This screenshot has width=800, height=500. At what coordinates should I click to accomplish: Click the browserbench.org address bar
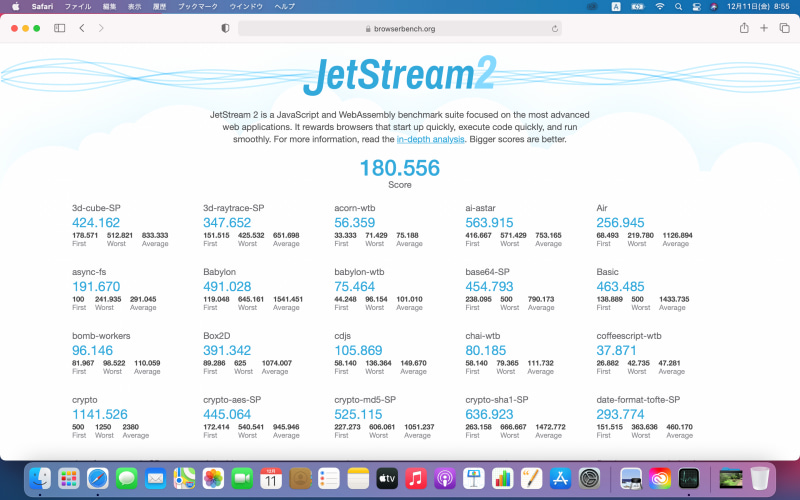400,29
